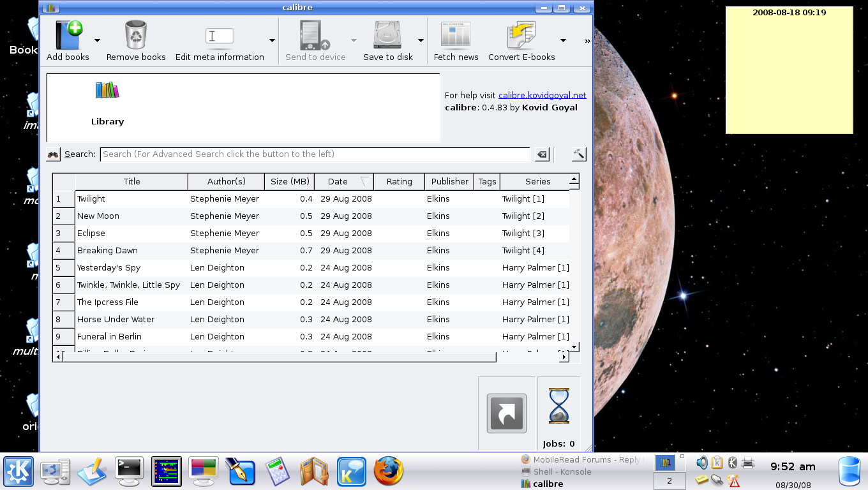The width and height of the screenshot is (868, 490).
Task: Click the Convert E-books icon
Action: pyautogui.click(x=521, y=36)
